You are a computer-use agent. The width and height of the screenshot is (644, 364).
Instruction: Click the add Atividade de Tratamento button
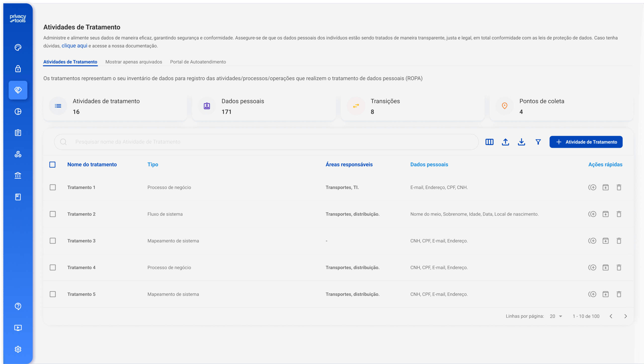point(586,142)
